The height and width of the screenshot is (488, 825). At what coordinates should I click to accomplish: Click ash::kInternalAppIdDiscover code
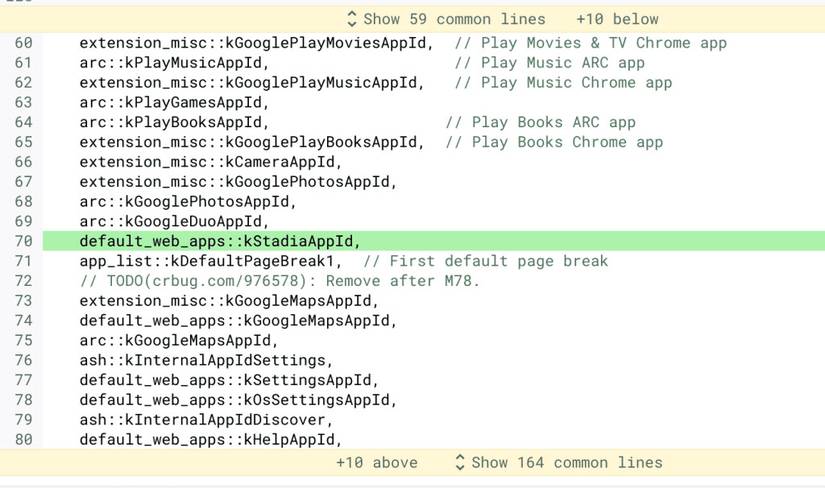click(x=206, y=420)
